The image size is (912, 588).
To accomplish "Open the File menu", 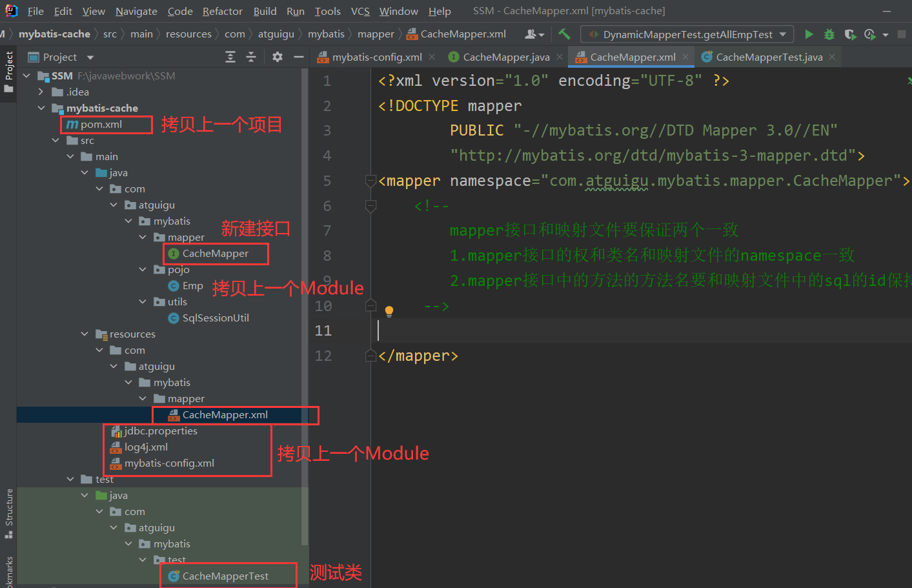I will click(35, 11).
